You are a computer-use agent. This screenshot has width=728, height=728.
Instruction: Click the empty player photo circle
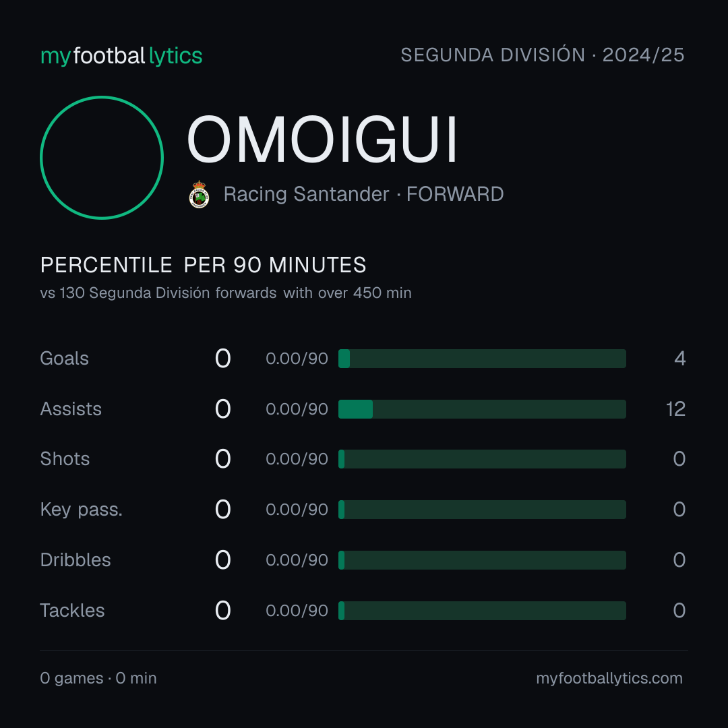click(102, 157)
